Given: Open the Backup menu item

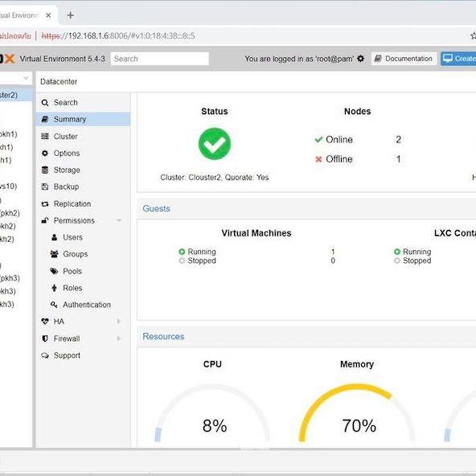Looking at the screenshot, I should tap(83, 187).
